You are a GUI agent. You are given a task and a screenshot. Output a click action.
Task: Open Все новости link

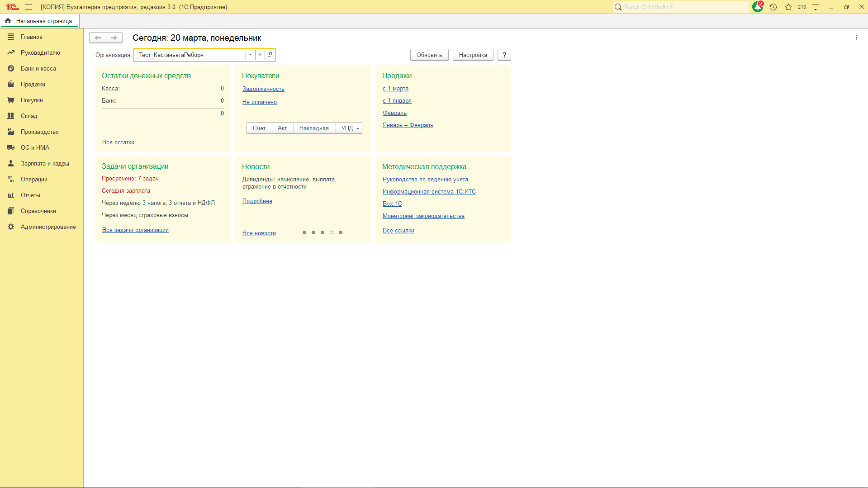tap(259, 233)
